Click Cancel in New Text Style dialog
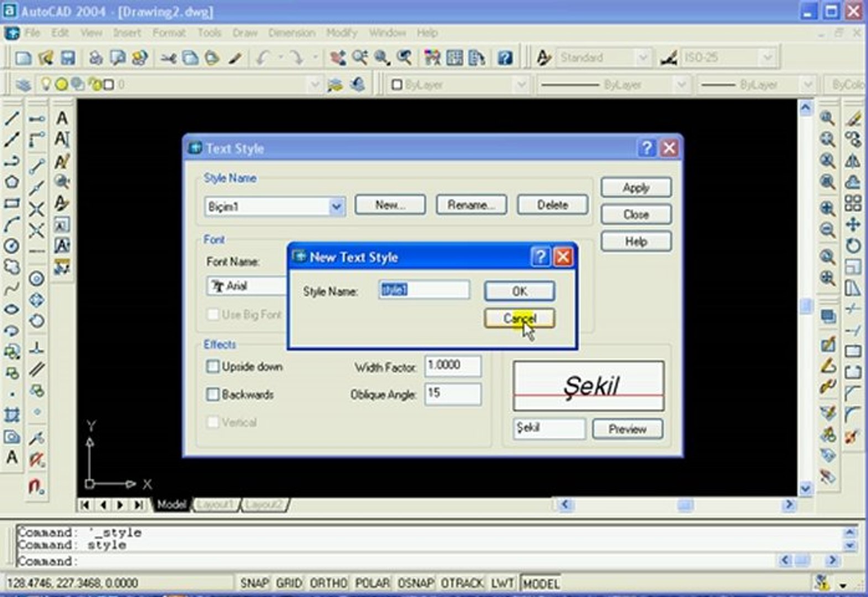This screenshot has height=597, width=868. 520,318
